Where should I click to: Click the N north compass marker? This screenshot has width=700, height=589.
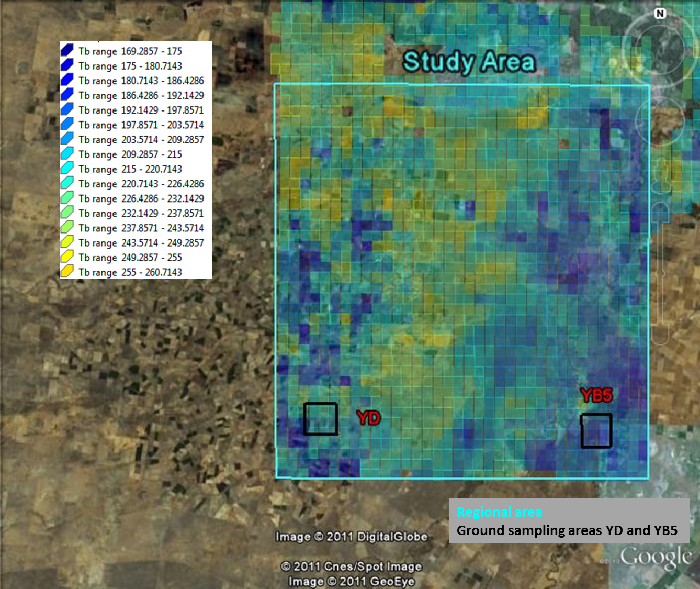(x=660, y=14)
